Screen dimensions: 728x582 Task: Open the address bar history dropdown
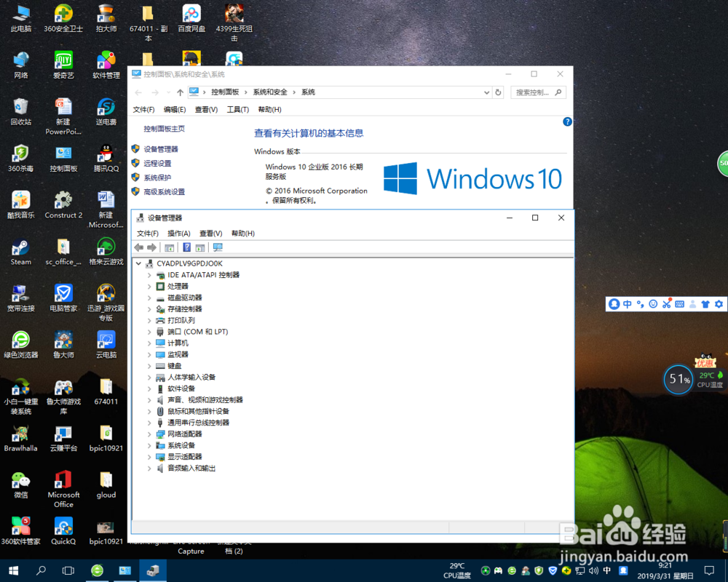[x=486, y=92]
